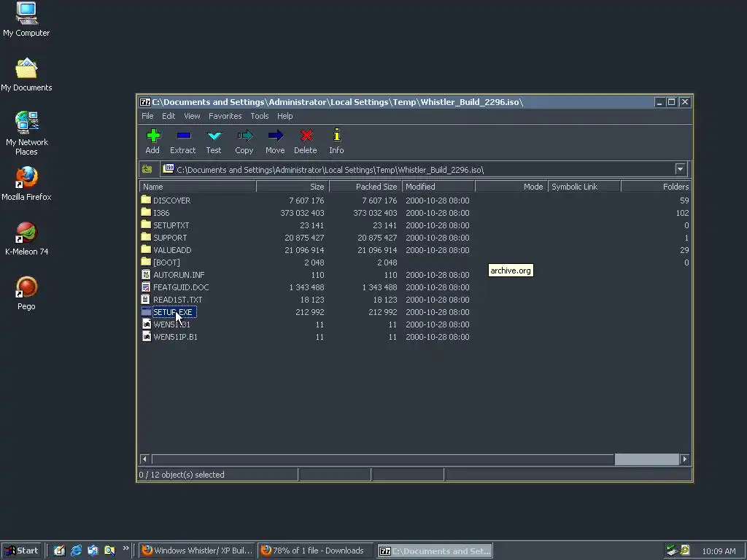
Task: Click the Start button
Action: (x=21, y=551)
